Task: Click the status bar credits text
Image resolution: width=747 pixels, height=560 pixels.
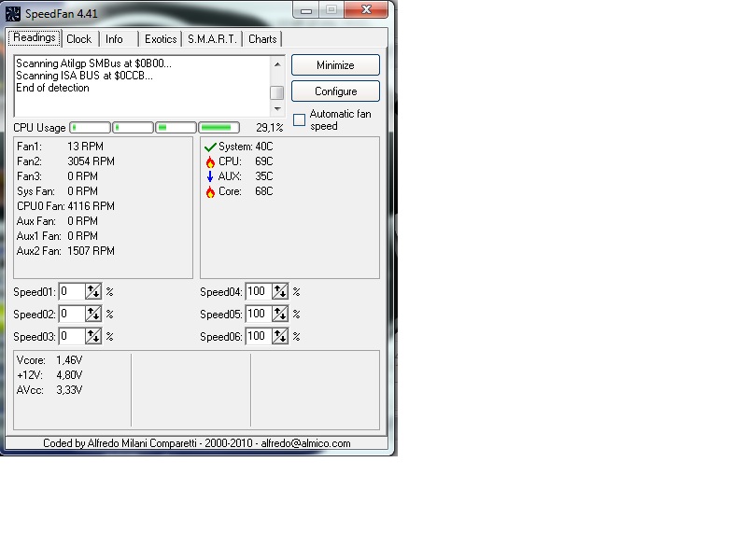Action: [x=197, y=443]
